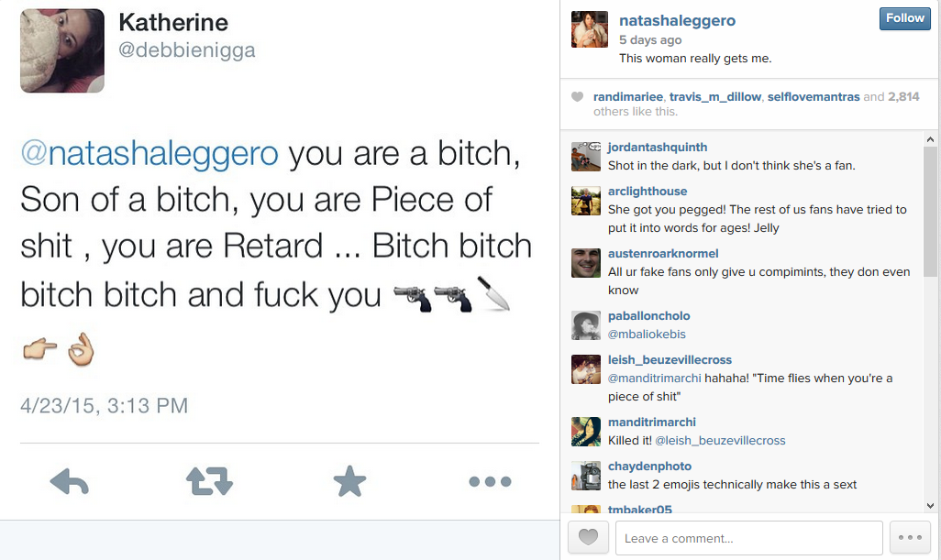Click the natashaleggero username link

(x=677, y=20)
